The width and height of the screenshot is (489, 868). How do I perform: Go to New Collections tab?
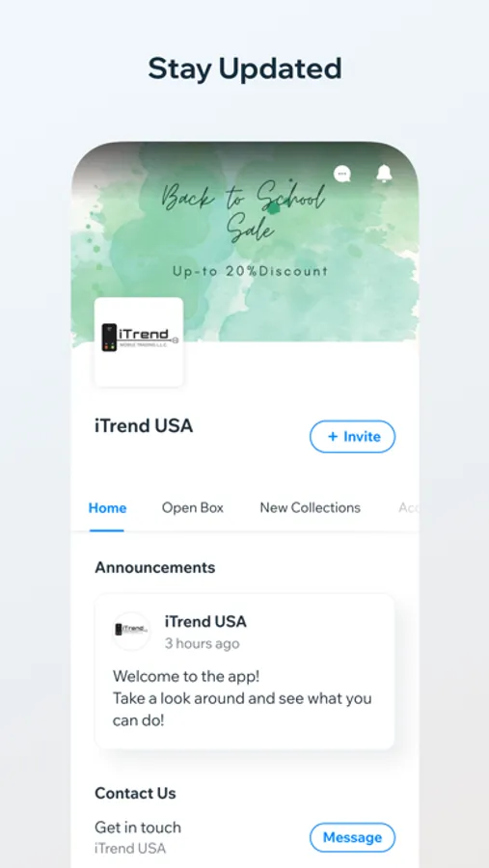pyautogui.click(x=311, y=507)
